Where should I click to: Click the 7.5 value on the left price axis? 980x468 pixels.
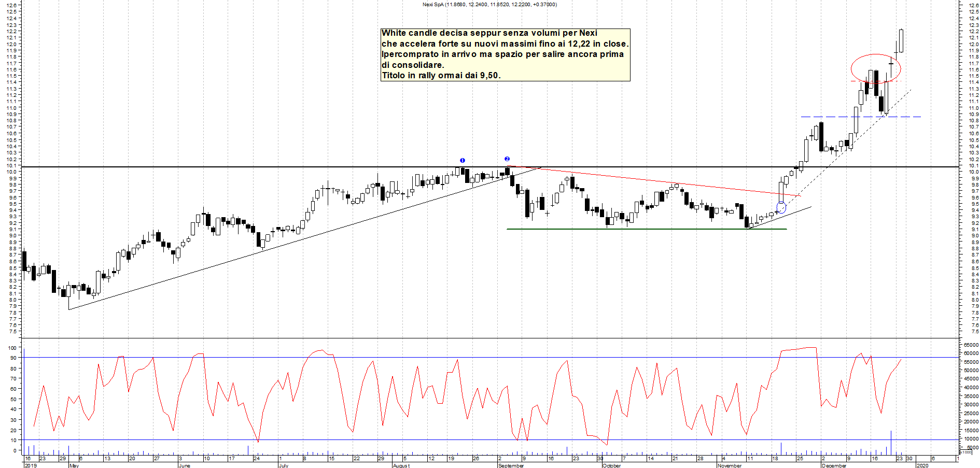(x=13, y=331)
